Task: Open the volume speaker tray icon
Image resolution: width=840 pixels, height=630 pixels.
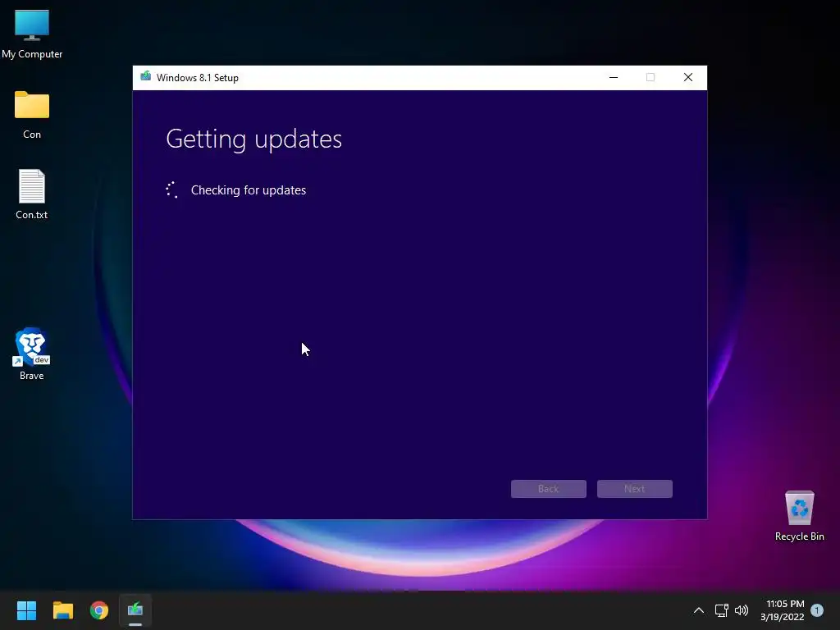Action: [x=742, y=610]
